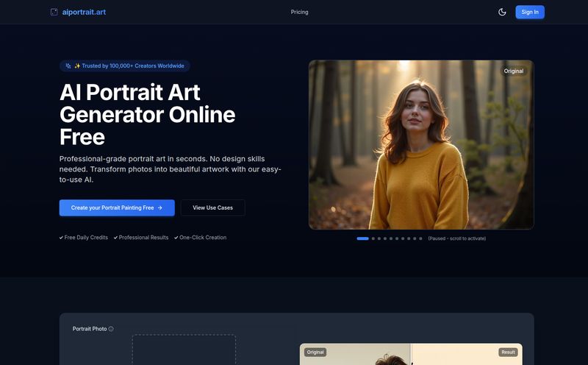588x365 pixels.
Task: Click the Portrait Photo label
Action: 90,329
